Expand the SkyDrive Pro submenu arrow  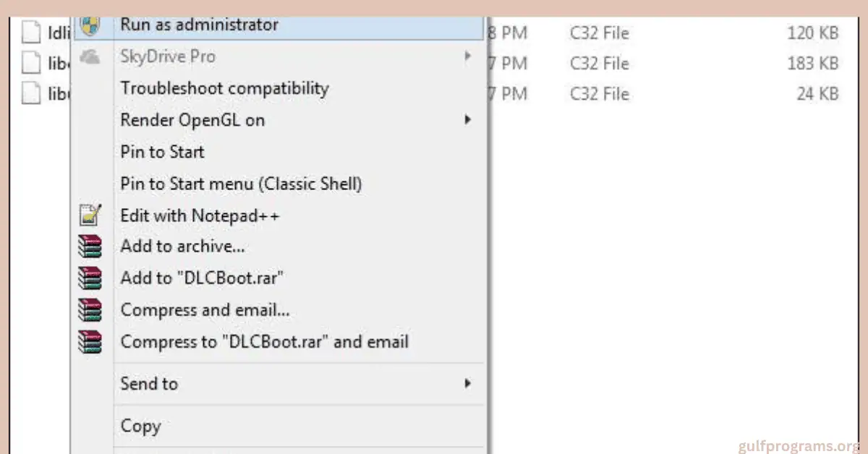[x=467, y=56]
